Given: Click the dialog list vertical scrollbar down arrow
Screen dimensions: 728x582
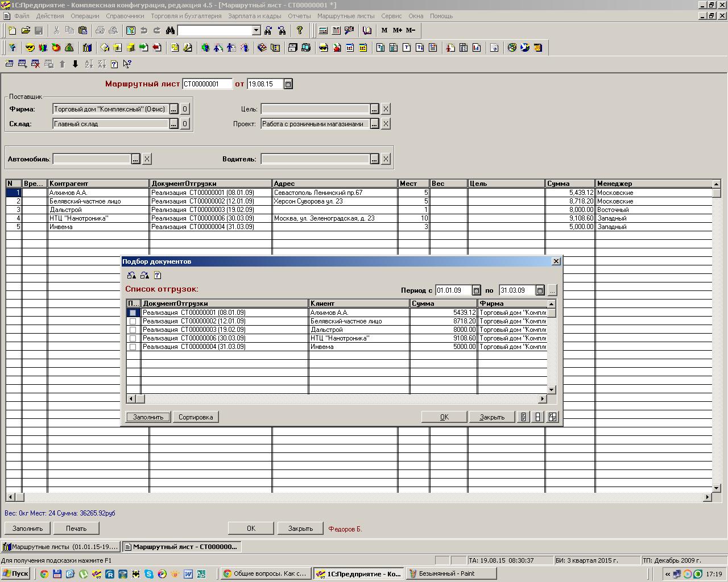Looking at the screenshot, I should click(x=552, y=390).
